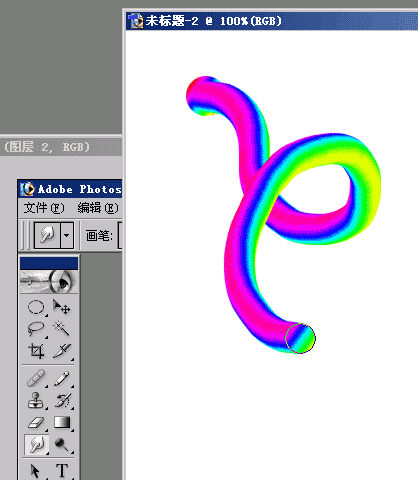The height and width of the screenshot is (480, 418).
Task: Select the Lasso tool
Action: (36, 329)
